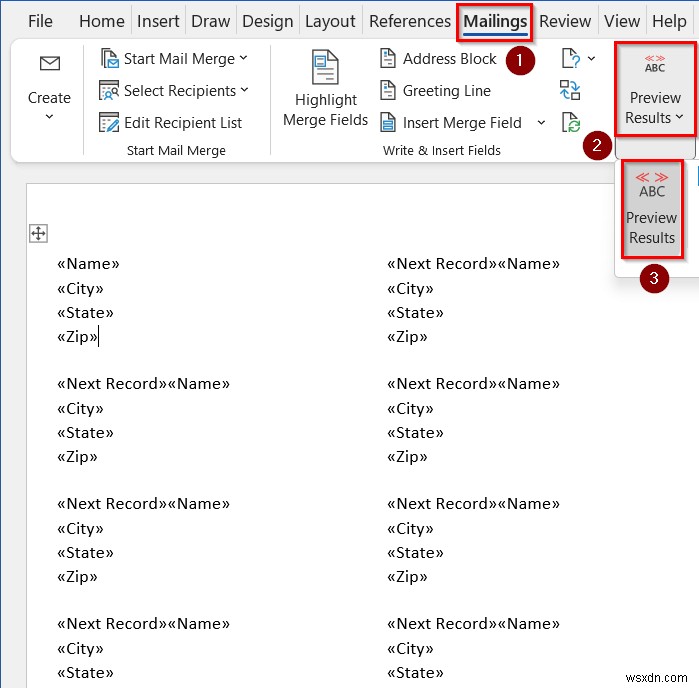
Task: Toggle Preview Results in the dropdown panel
Action: [652, 209]
